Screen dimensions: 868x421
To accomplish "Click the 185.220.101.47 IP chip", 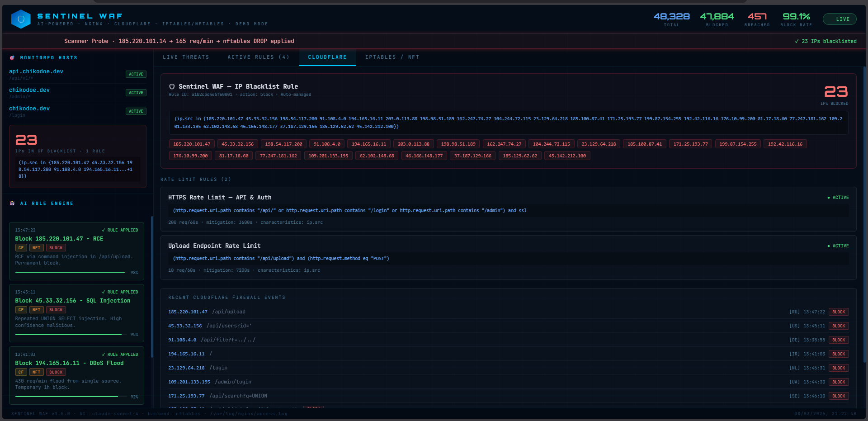I will point(192,144).
